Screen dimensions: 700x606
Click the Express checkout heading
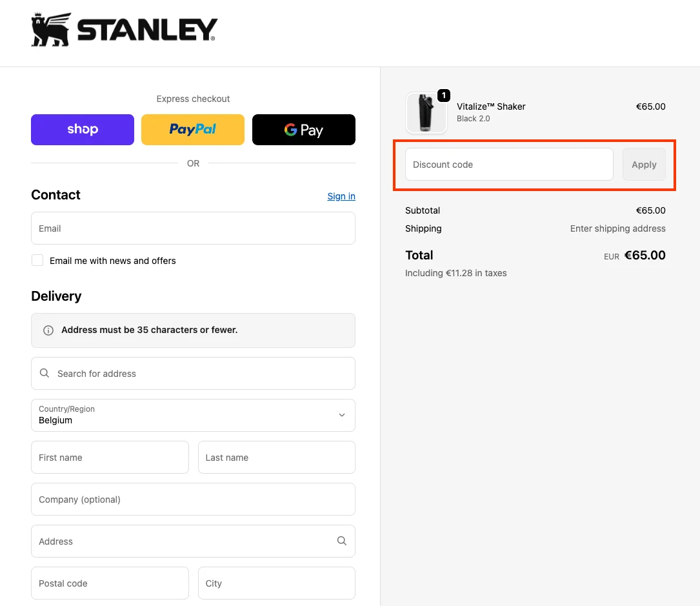point(193,99)
